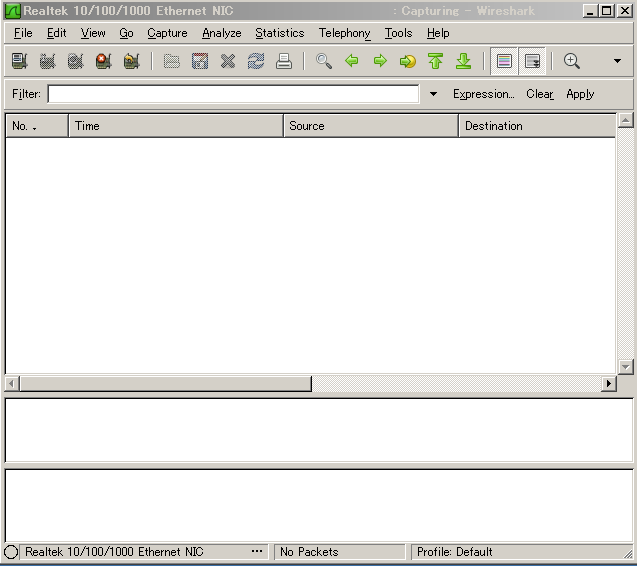Print packets toolbar icon

(x=284, y=61)
